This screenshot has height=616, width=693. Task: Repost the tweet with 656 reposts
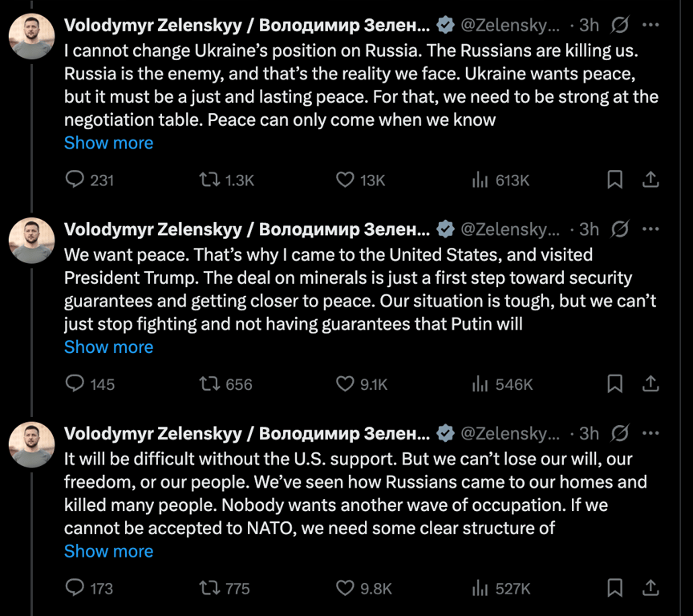pos(209,384)
